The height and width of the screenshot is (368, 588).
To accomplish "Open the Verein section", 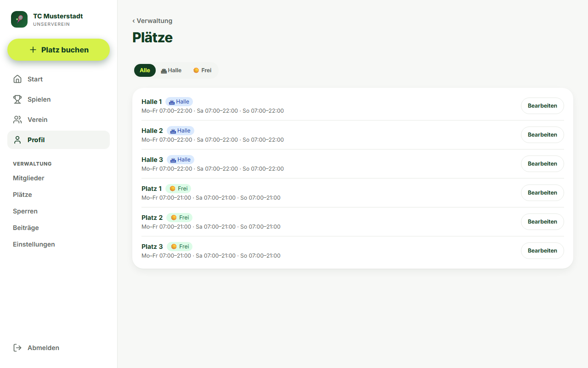I will [58, 120].
